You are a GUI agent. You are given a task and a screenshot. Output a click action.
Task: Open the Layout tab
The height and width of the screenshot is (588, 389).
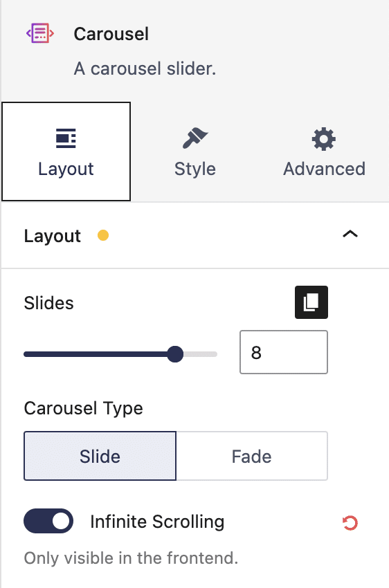[66, 151]
